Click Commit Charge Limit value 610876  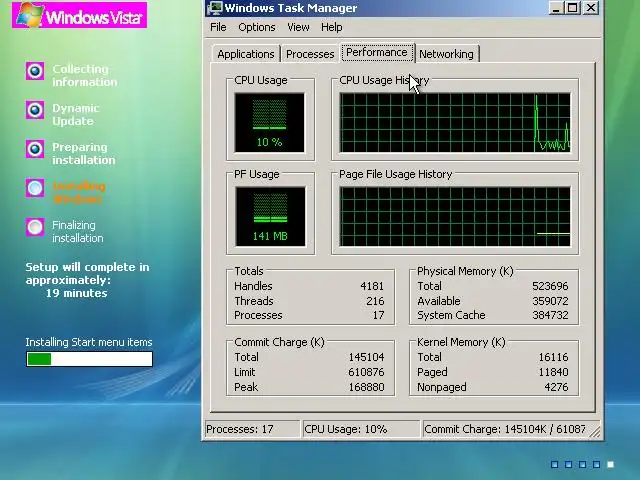[366, 372]
